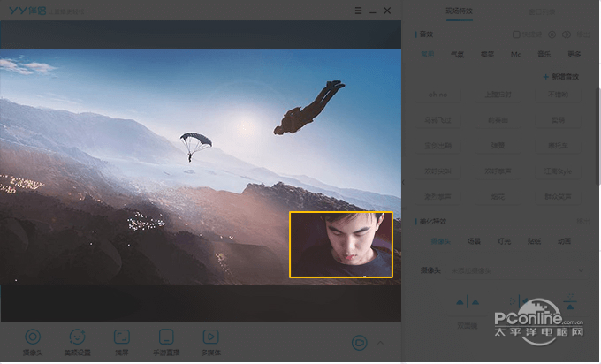The image size is (601, 364).
Task: Open the 美颜设置 beauty settings
Action: coord(78,342)
